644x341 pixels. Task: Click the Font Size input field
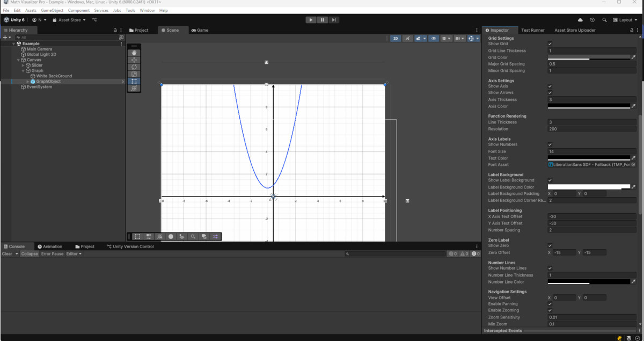[x=591, y=151]
